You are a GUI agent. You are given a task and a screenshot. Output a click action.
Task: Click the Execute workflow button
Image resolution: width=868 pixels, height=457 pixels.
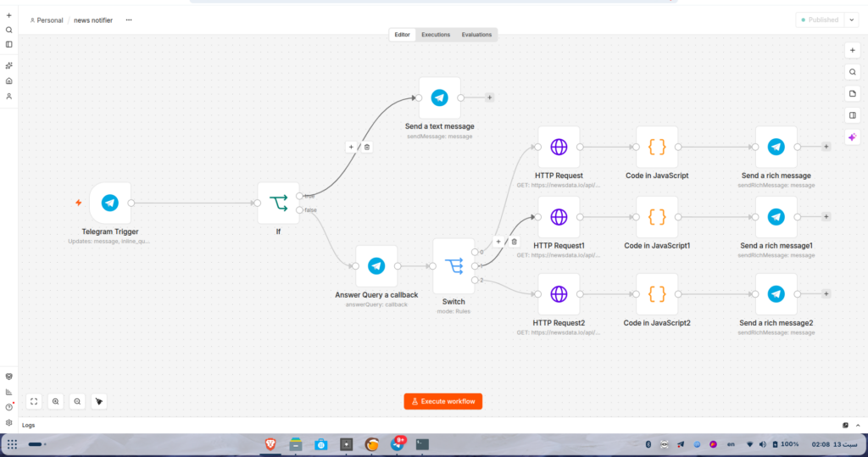442,402
